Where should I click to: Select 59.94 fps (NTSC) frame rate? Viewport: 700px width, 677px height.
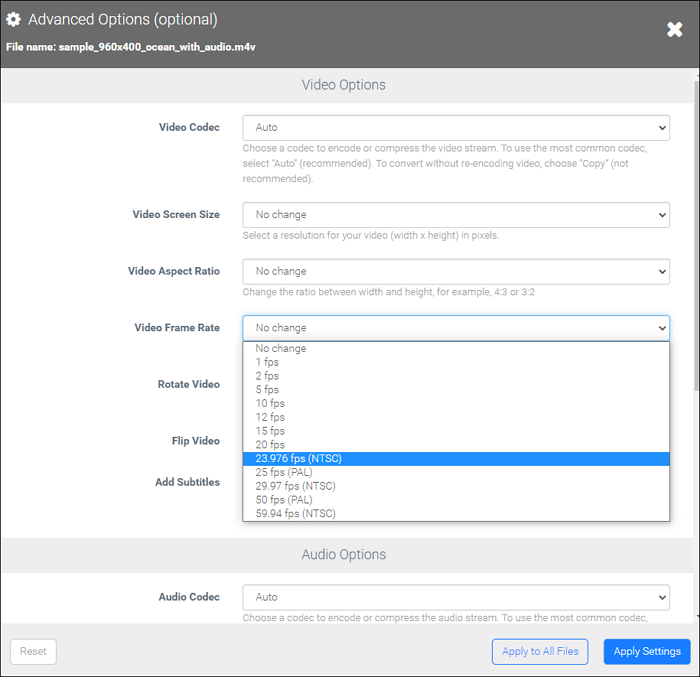295,513
